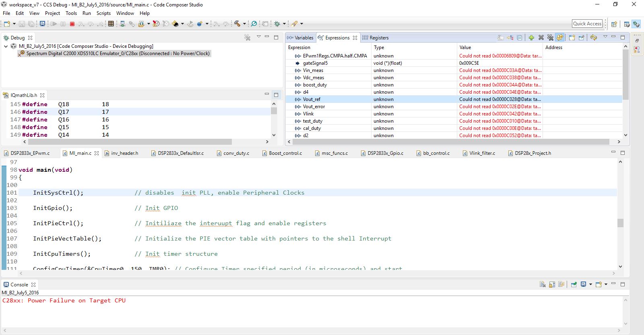Remove all expressions in Expressions view
The height and width of the screenshot is (335, 644).
point(550,38)
